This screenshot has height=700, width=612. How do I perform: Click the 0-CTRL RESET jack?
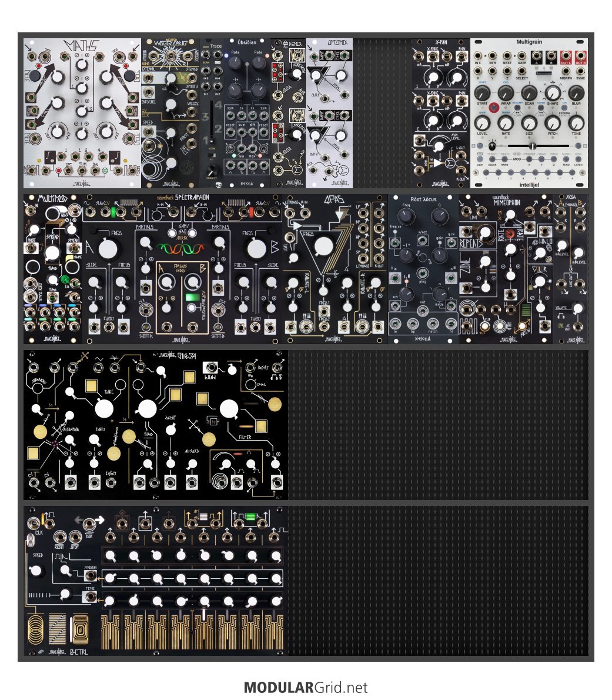click(x=60, y=536)
